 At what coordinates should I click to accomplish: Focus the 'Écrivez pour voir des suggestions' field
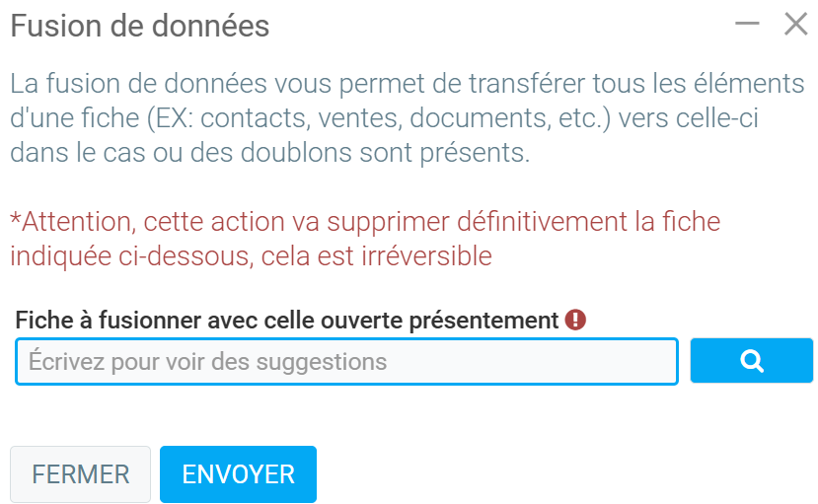pos(346,361)
